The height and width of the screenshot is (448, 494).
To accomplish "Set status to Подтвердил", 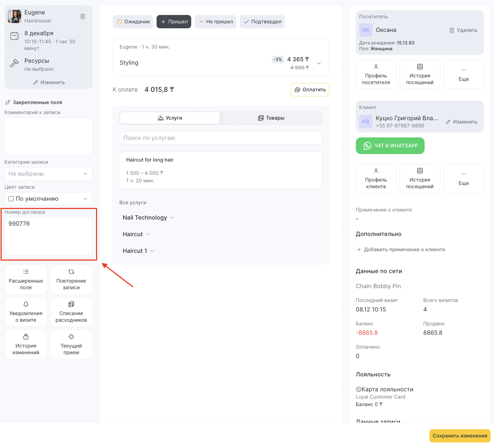I will coord(262,22).
